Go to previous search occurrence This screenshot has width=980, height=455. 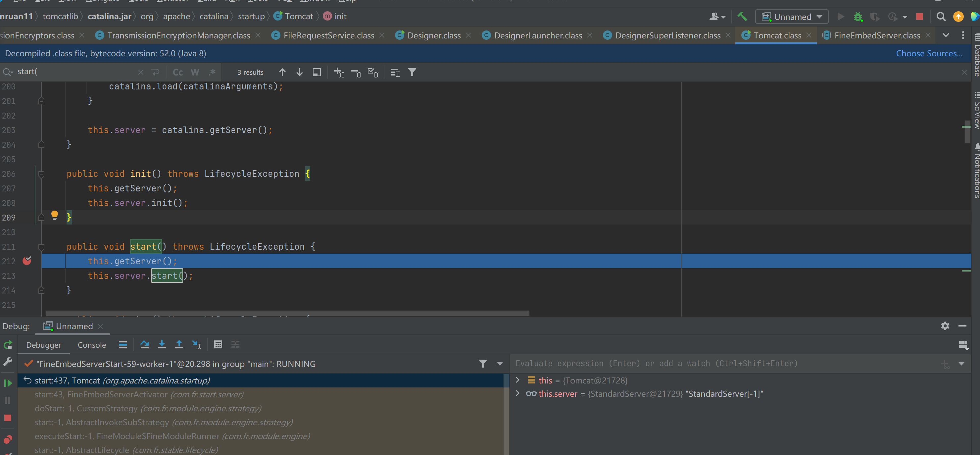[x=282, y=72]
